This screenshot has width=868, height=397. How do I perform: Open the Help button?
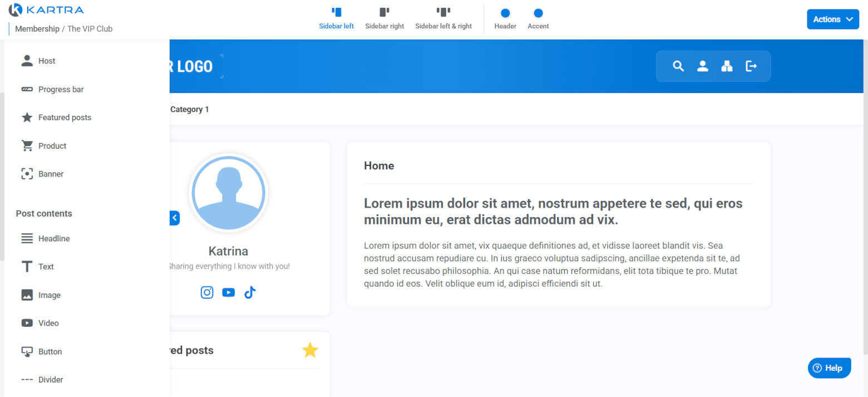coord(829,368)
